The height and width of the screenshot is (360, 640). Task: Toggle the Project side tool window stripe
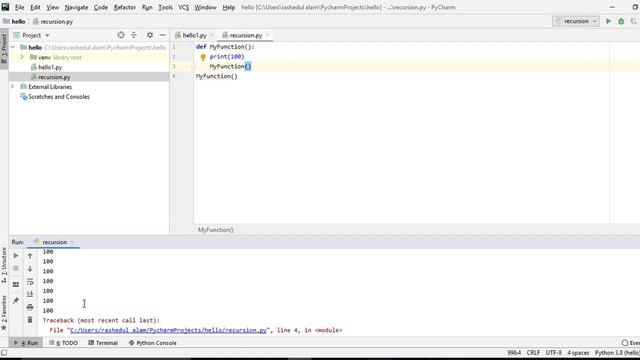pyautogui.click(x=4, y=48)
